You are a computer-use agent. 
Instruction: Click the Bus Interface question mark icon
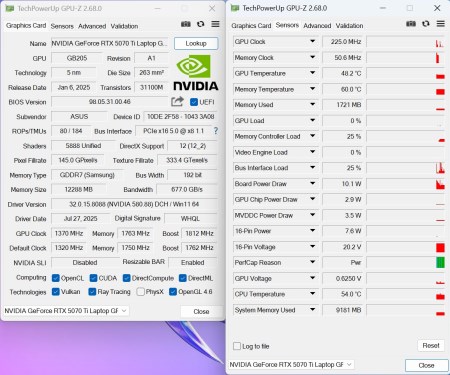(x=216, y=131)
